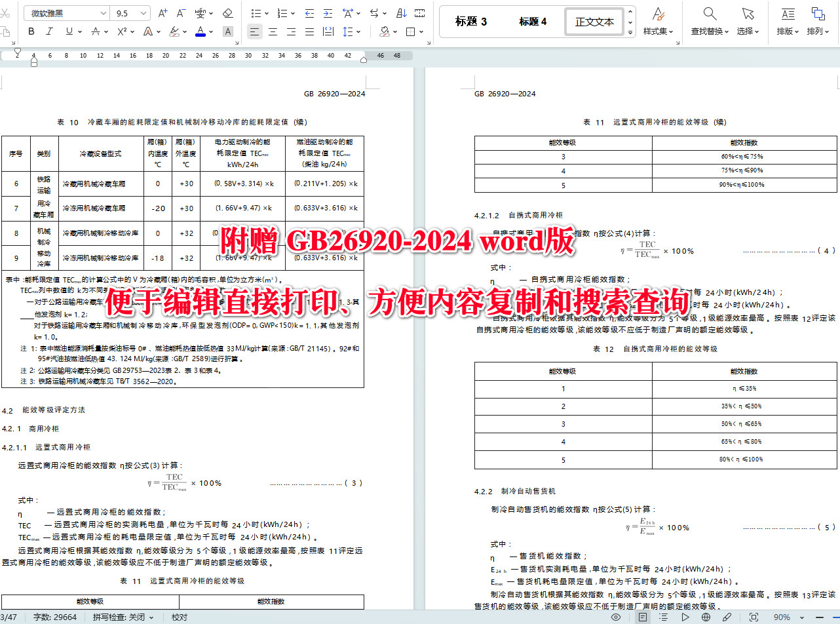Click the sort A-Z icon
Screen dimensions: 840x624
pyautogui.click(x=401, y=12)
